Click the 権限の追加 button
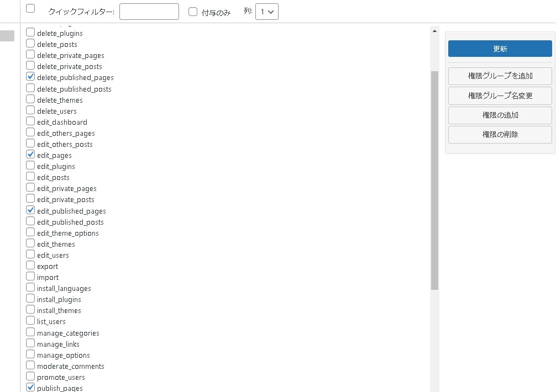The height and width of the screenshot is (392, 556). point(500,115)
